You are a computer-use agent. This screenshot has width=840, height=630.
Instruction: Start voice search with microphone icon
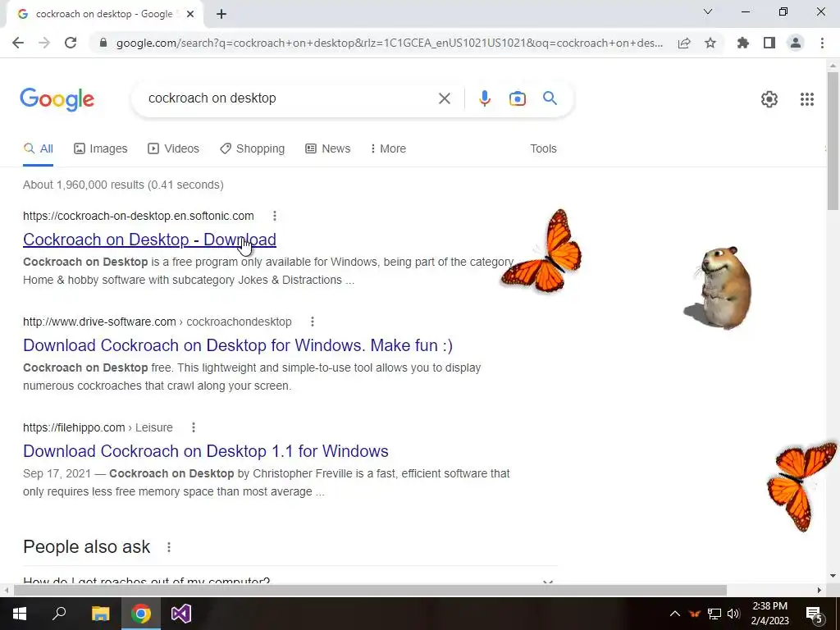[485, 98]
